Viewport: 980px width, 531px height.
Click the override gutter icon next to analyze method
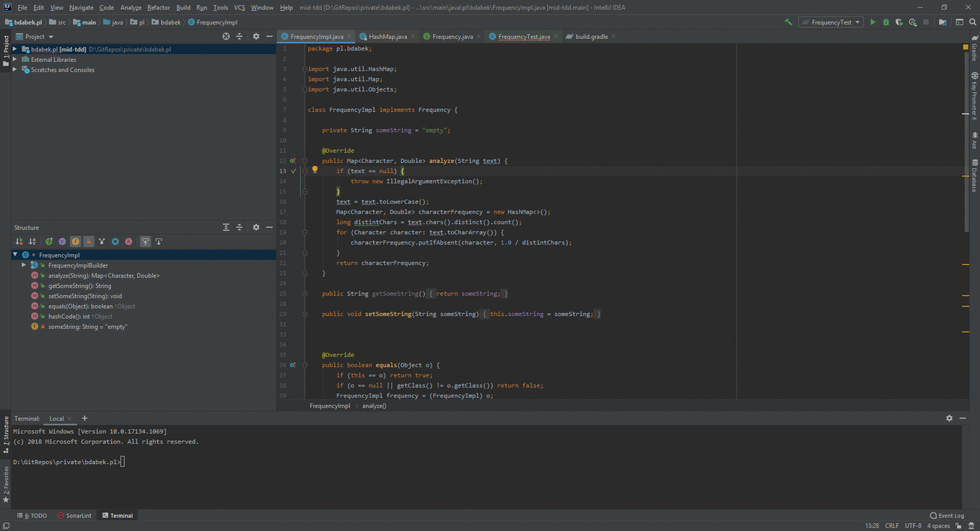(292, 161)
